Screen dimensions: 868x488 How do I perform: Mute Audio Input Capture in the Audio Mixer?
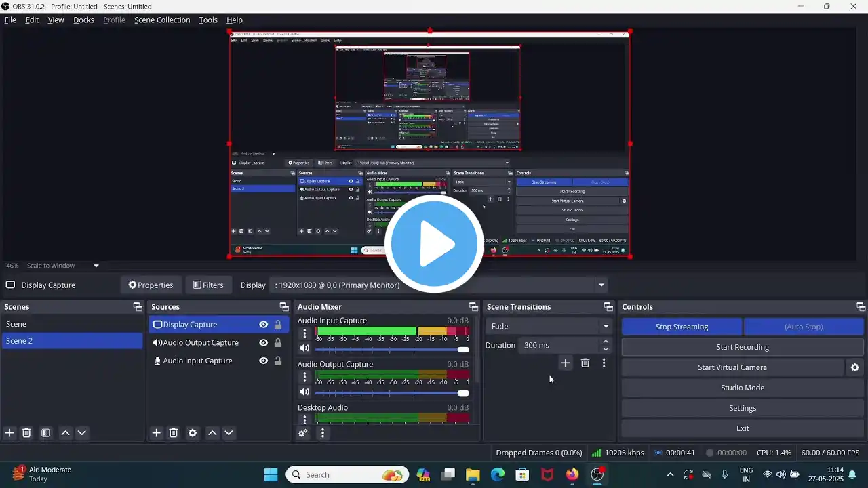click(x=304, y=348)
